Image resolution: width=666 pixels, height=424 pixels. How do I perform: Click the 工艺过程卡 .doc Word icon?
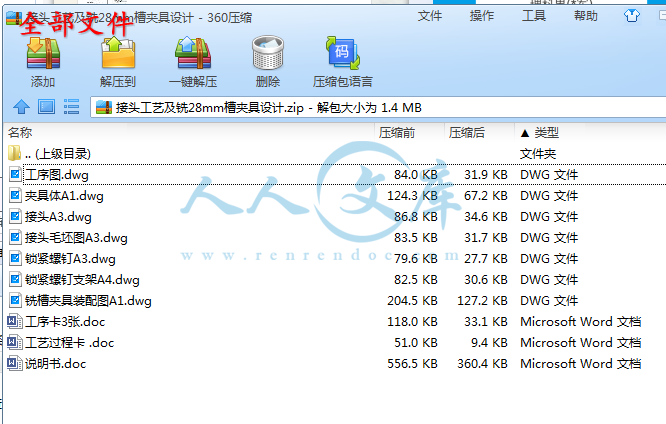pos(15,342)
